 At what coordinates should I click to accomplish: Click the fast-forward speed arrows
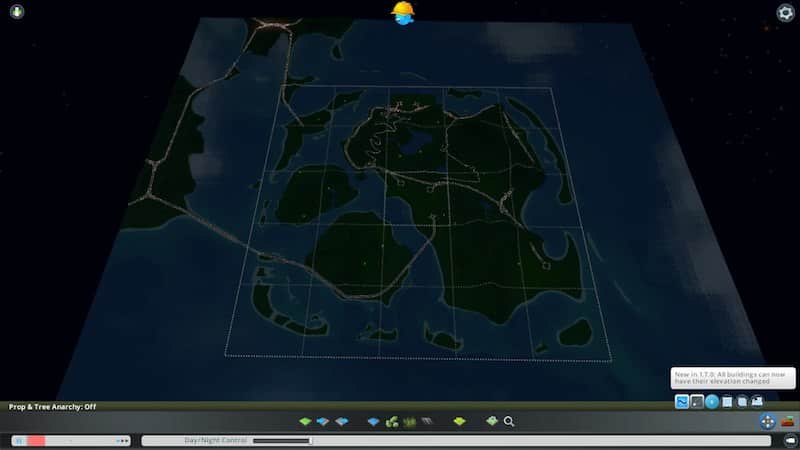122,440
